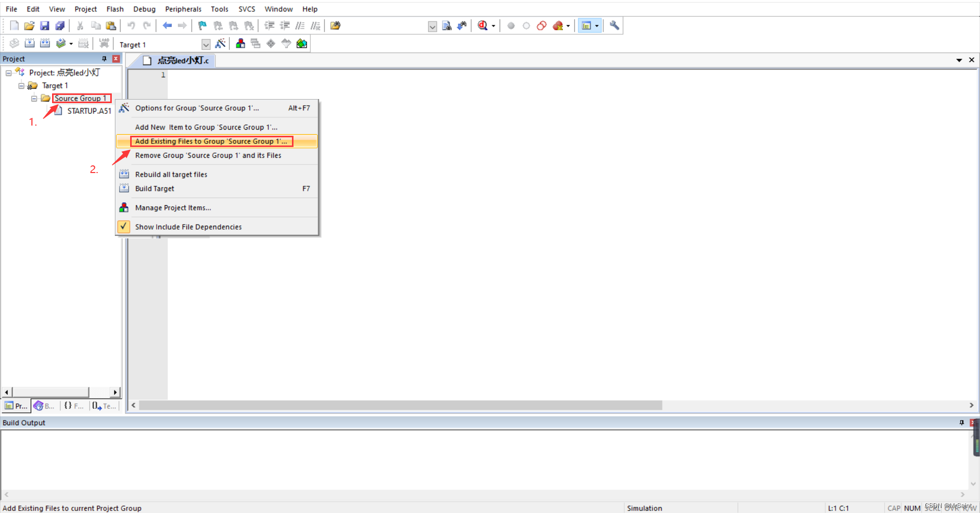Open the breakpoints dropdown arrow
The width and height of the screenshot is (980, 513).
coord(568,26)
